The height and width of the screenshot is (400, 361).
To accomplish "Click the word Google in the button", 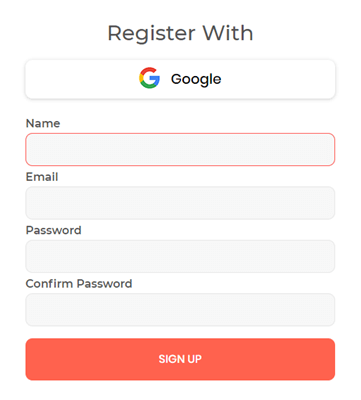I will tap(196, 79).
